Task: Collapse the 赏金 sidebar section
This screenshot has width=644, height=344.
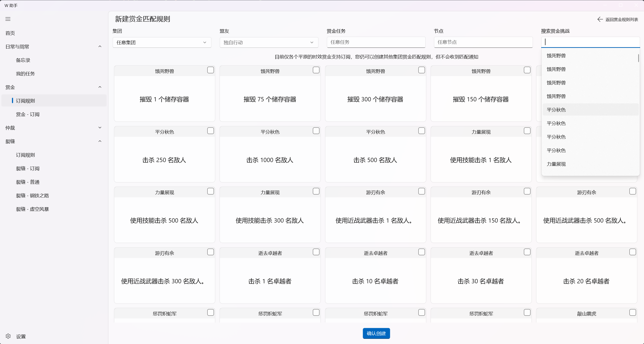Action: [100, 87]
